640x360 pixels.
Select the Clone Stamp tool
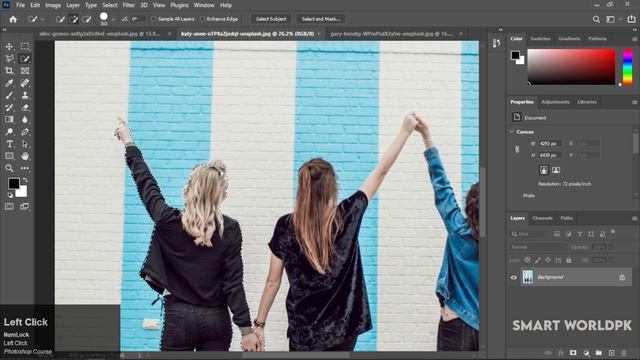click(x=25, y=96)
